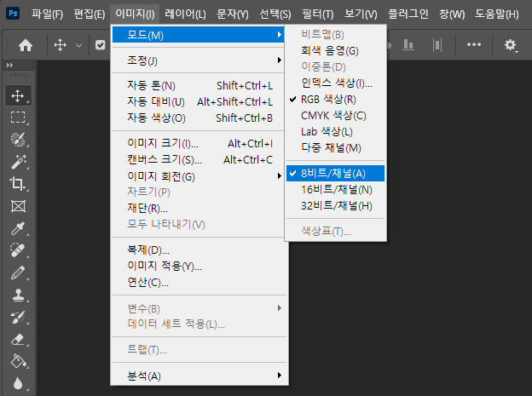Image resolution: width=532 pixels, height=396 pixels.
Task: Select the Frame tool
Action: [18, 206]
